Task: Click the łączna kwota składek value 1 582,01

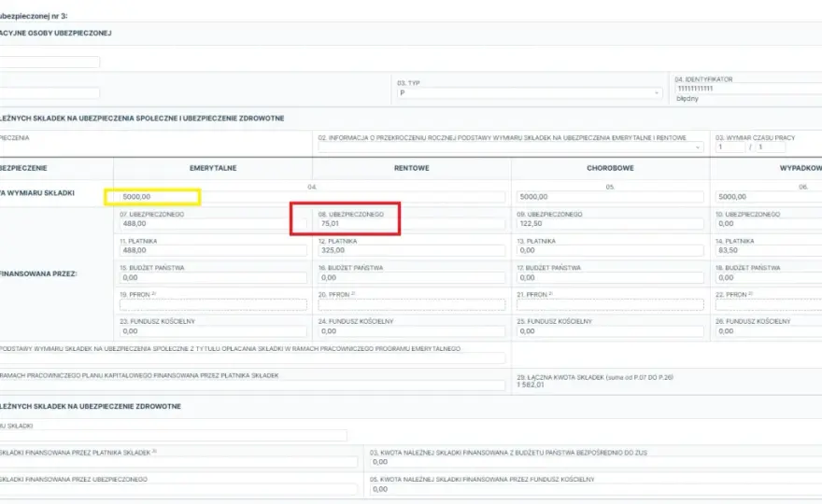Action: tap(531, 385)
